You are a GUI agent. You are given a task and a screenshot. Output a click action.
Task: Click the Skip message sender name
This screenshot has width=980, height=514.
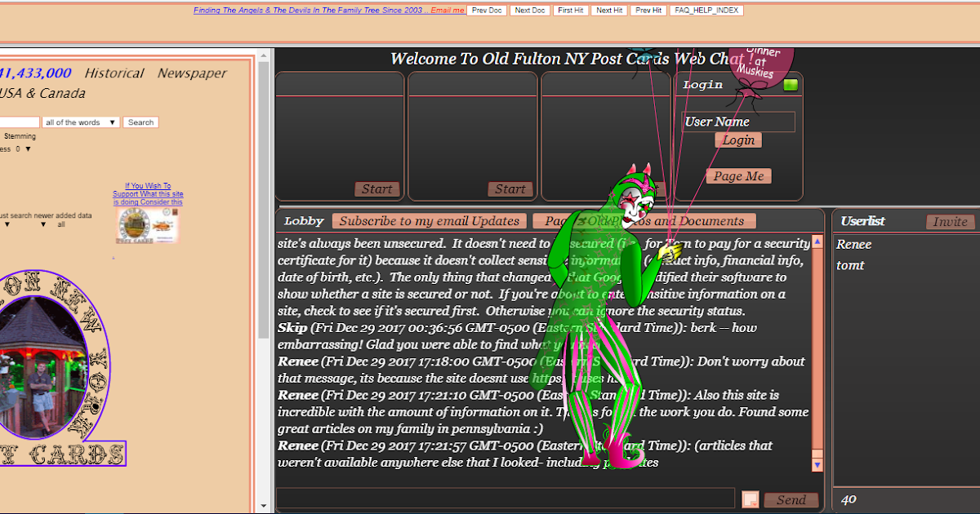click(292, 328)
